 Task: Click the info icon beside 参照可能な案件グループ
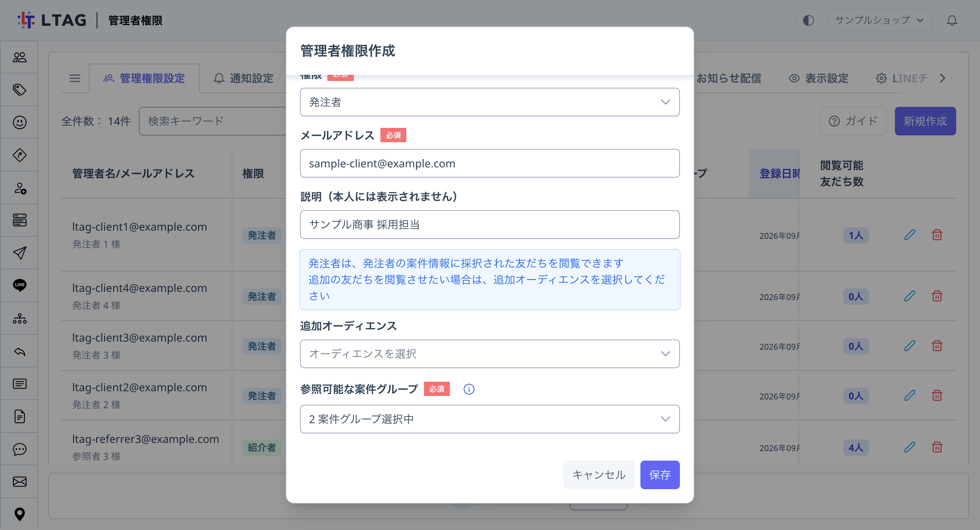[469, 389]
